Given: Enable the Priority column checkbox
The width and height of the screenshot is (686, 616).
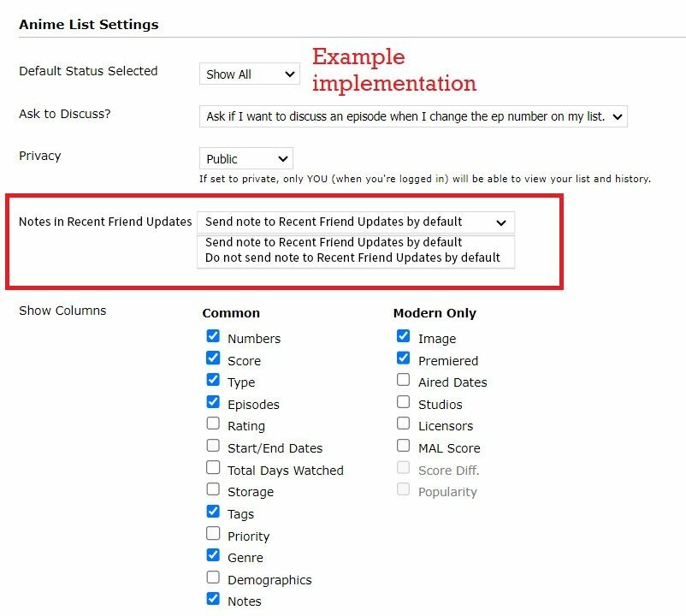Looking at the screenshot, I should click(213, 533).
